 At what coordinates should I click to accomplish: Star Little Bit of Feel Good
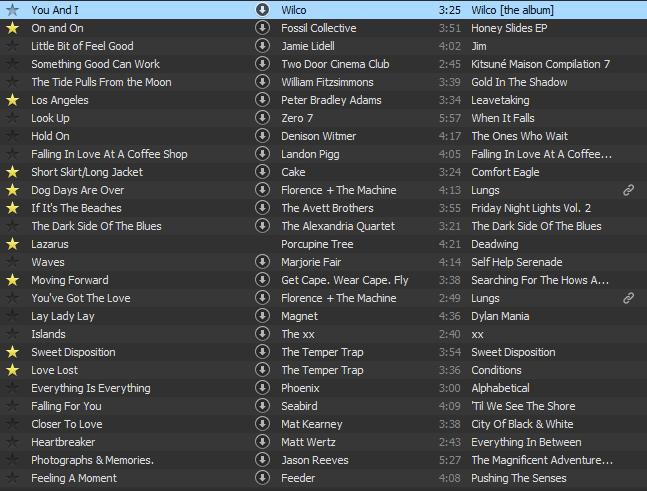click(x=13, y=45)
